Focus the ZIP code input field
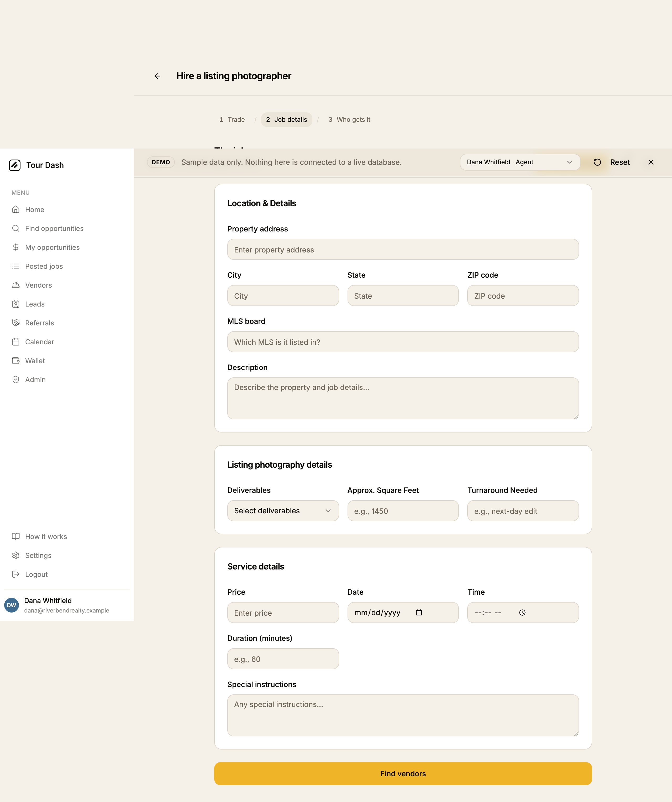This screenshot has height=802, width=672. (x=523, y=296)
